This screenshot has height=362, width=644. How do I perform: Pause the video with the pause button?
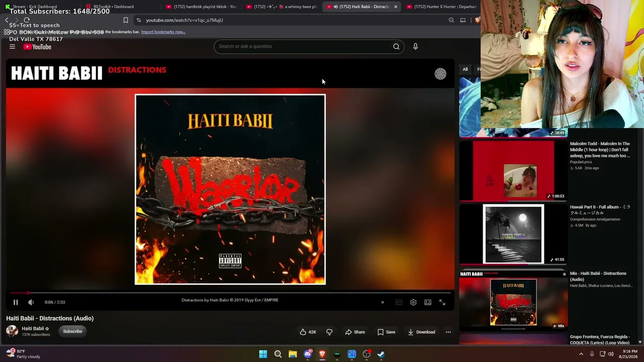pos(16,302)
